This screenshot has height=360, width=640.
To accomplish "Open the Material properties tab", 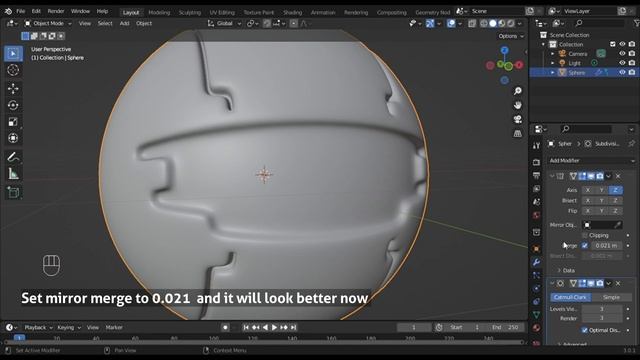I will coord(536,328).
